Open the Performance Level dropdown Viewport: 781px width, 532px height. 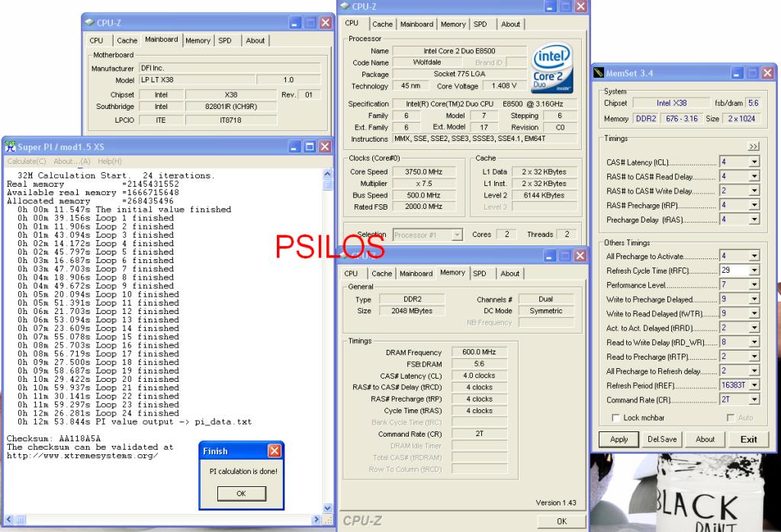coord(754,284)
